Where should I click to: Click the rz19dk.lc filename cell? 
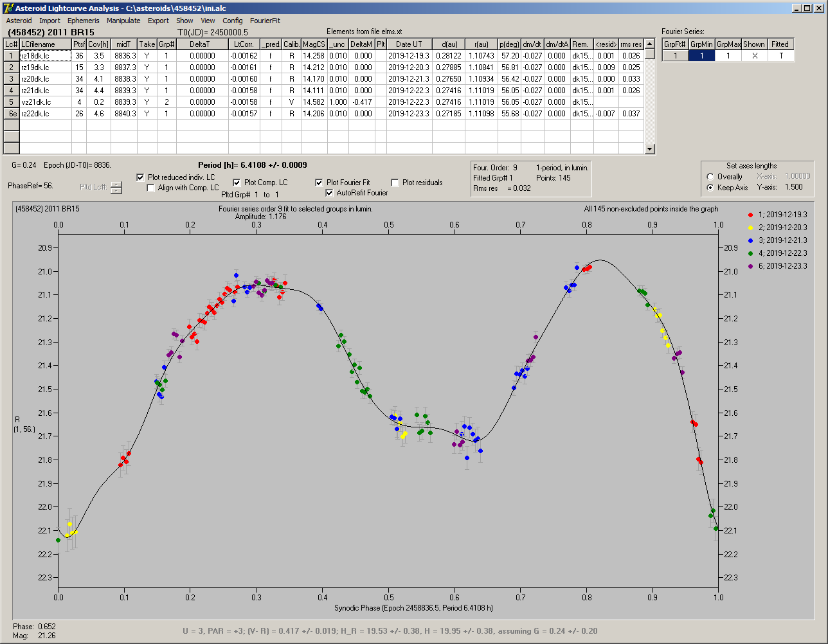[45, 67]
